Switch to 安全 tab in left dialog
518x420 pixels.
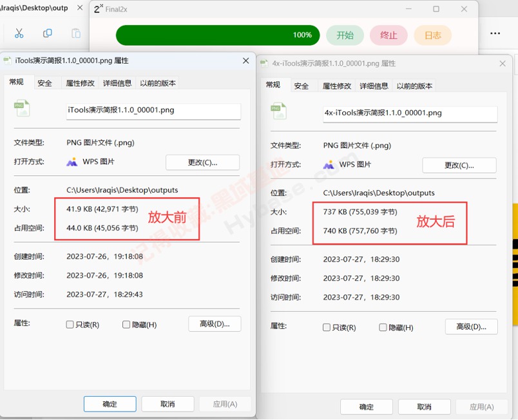[44, 83]
